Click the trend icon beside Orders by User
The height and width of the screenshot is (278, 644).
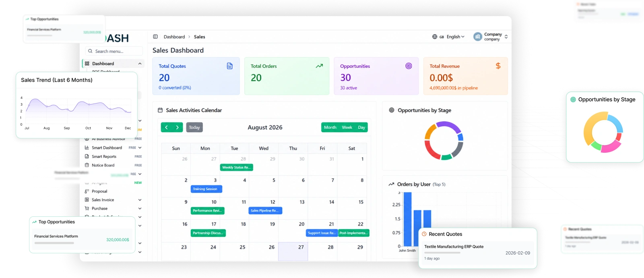pos(391,184)
